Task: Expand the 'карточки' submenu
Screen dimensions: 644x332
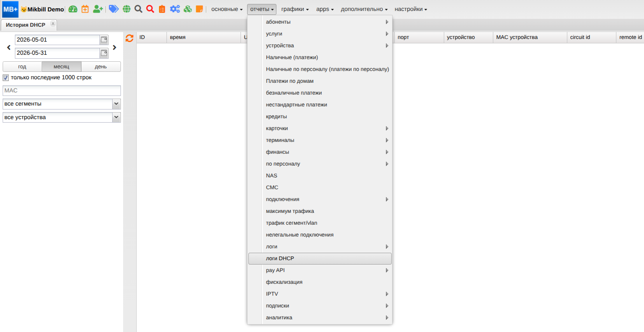Action: point(320,128)
